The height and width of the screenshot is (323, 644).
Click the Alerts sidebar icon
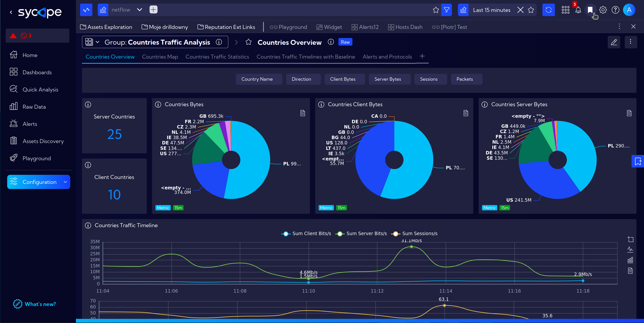(14, 123)
